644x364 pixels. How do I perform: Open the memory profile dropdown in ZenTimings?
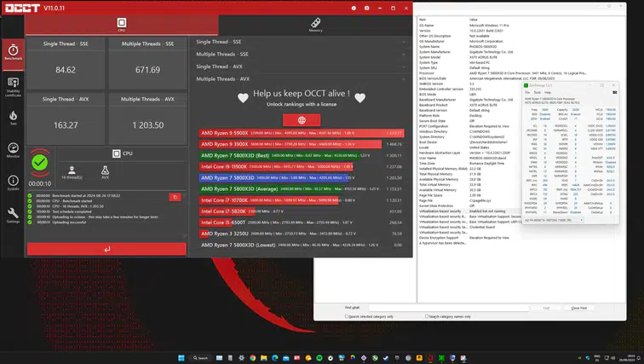click(554, 220)
